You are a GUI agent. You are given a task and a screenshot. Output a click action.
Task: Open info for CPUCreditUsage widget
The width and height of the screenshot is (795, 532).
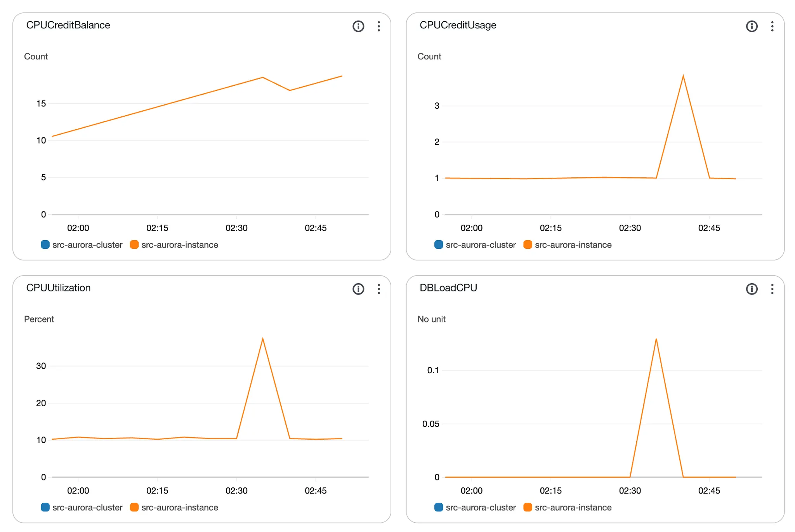[x=752, y=26]
